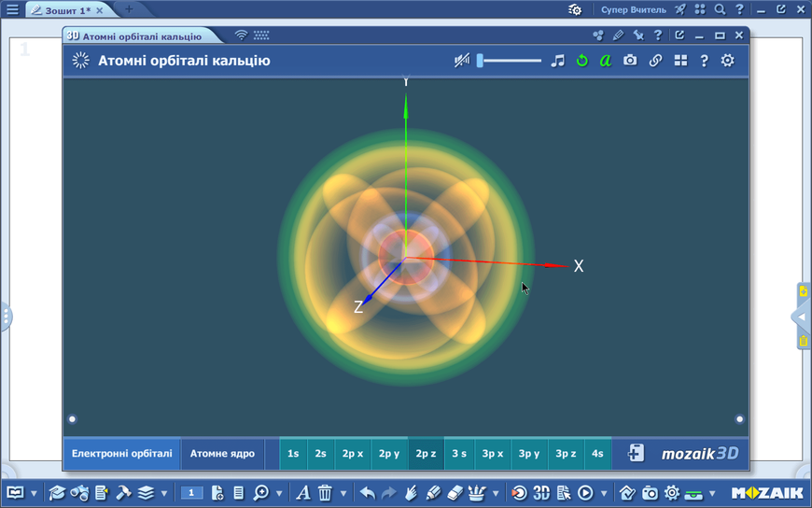The height and width of the screenshot is (508, 812).
Task: Open the binoculars tool
Action: pos(79,492)
